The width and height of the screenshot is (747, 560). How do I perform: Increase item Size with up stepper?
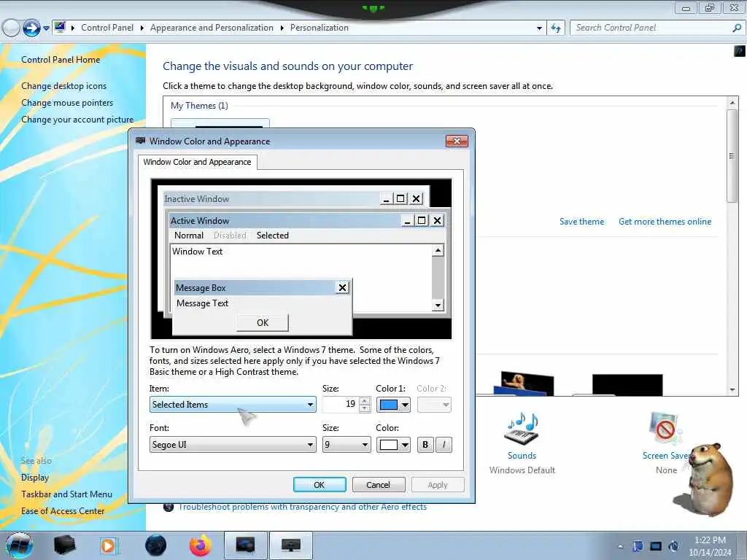365,401
